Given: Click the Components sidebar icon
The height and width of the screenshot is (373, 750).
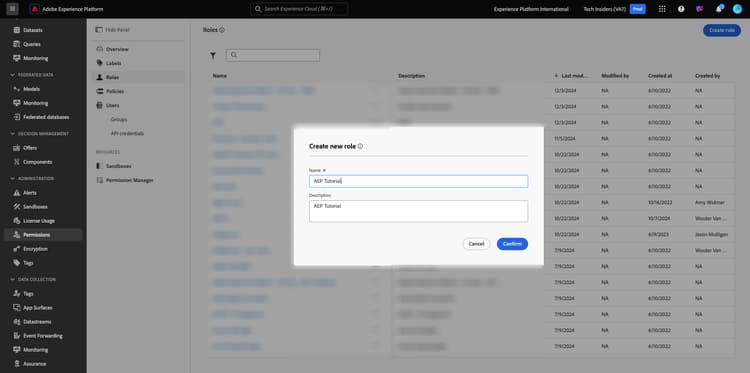Looking at the screenshot, I should tap(17, 162).
